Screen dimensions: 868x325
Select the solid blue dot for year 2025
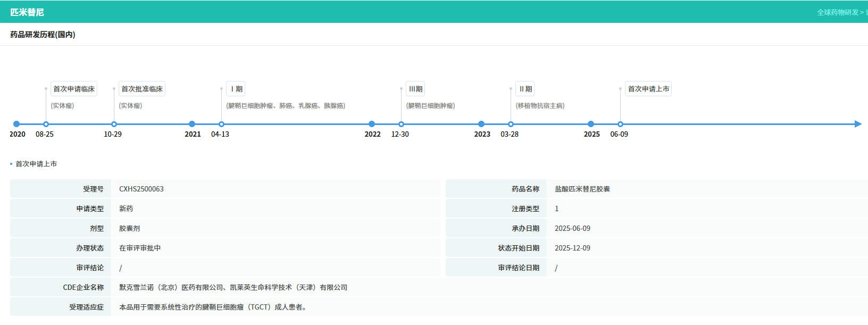point(591,124)
